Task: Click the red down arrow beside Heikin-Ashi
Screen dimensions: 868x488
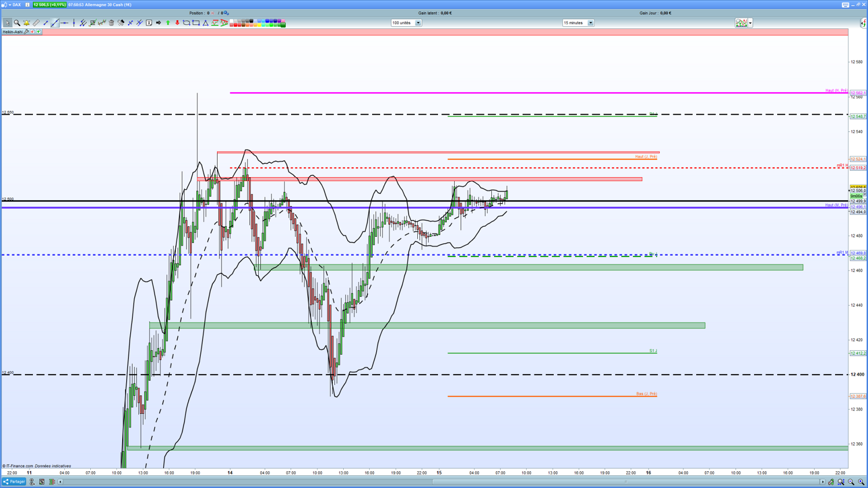Action: pyautogui.click(x=33, y=32)
